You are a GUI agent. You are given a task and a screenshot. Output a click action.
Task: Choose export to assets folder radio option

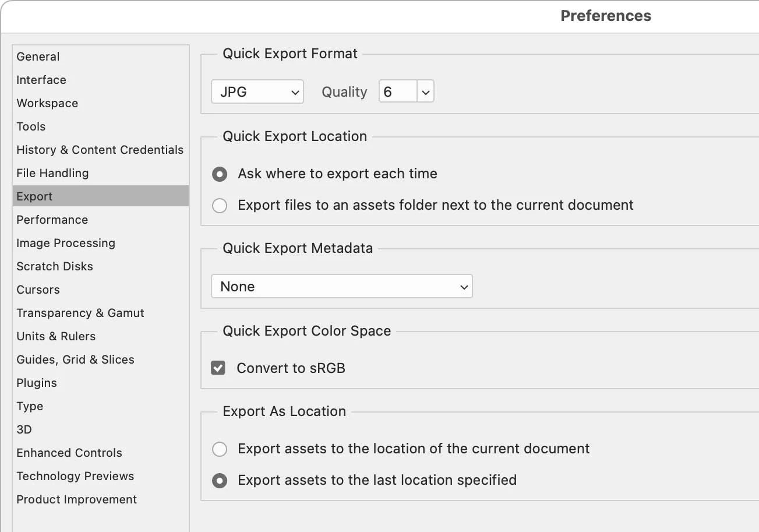coord(220,205)
